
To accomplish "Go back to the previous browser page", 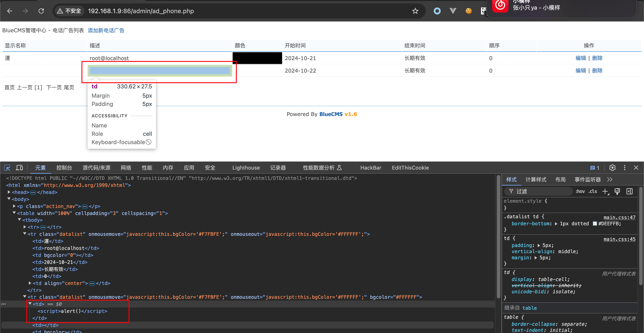I will click(10, 11).
